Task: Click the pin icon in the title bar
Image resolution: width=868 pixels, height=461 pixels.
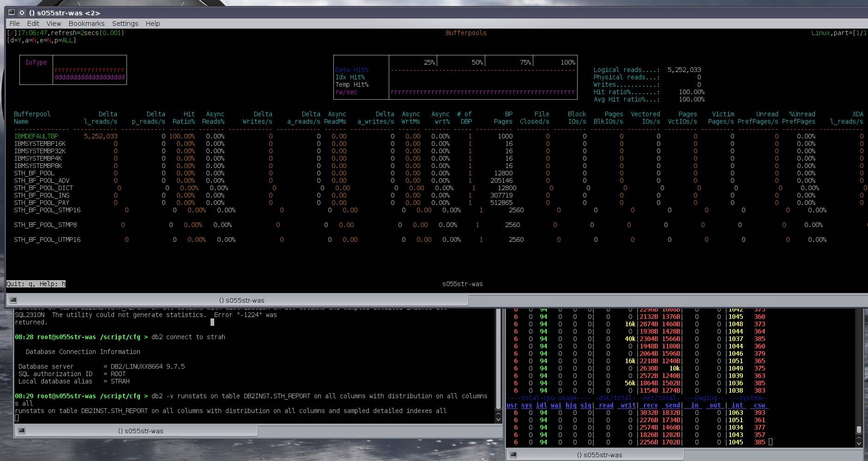Action: [x=22, y=12]
